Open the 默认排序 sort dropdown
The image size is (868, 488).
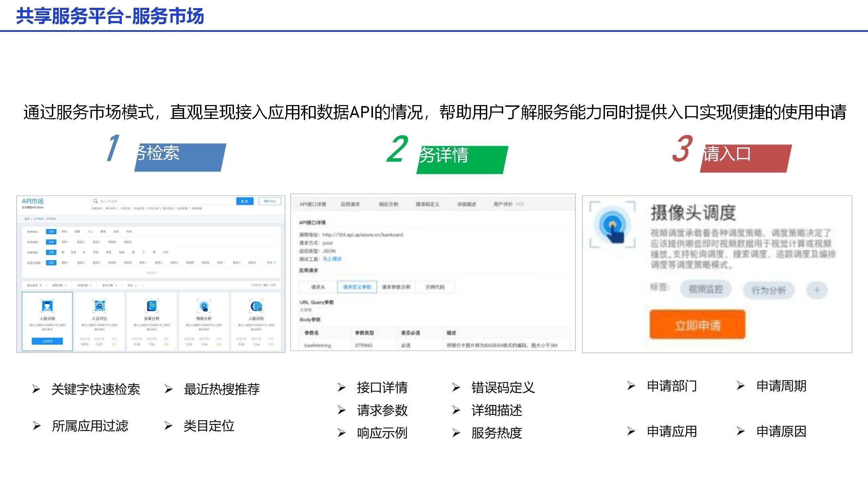(x=34, y=285)
